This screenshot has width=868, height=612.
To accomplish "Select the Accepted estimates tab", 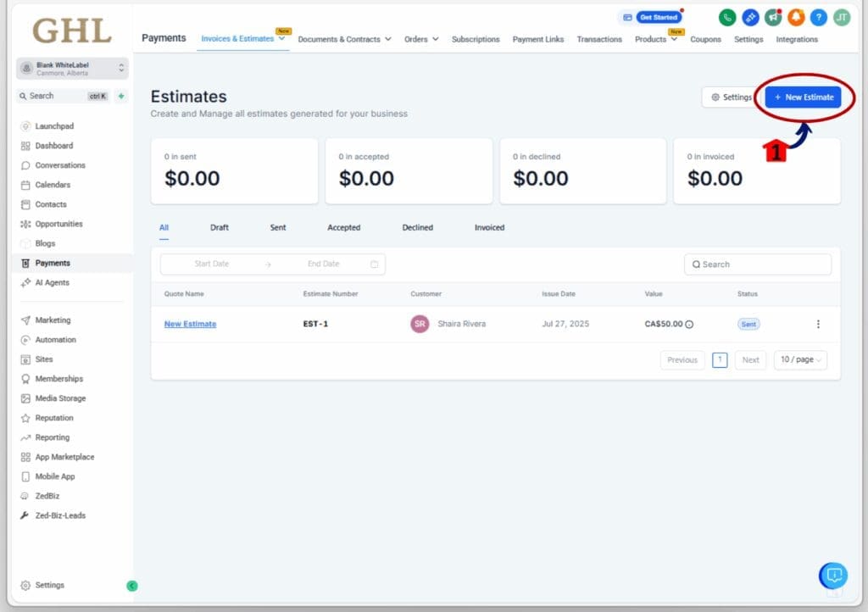I will [x=343, y=228].
